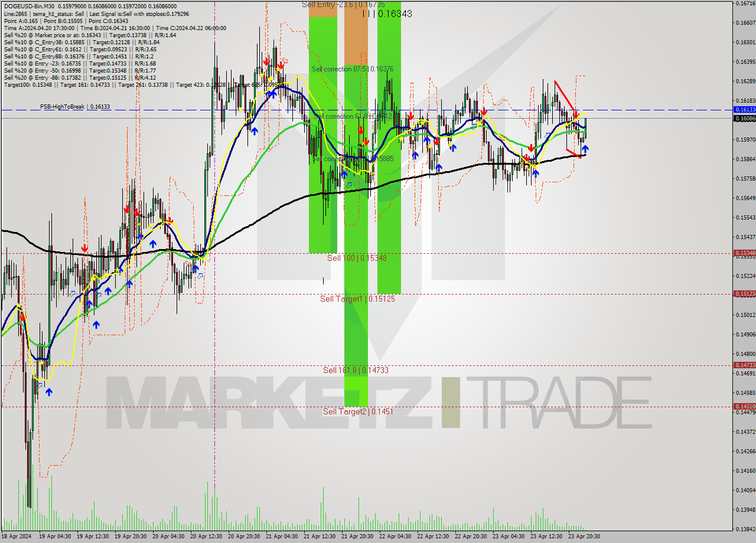The image size is (756, 543).
Task: Select the 'Sell Target2 | 0.1451' label
Action: (357, 411)
